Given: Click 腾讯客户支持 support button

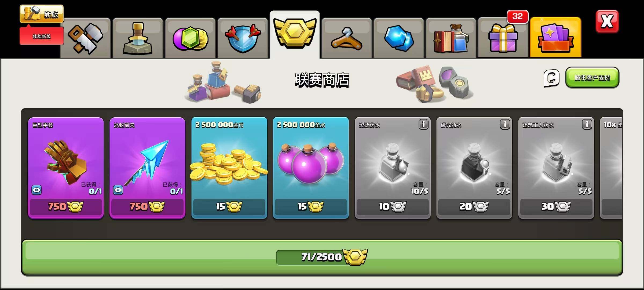Looking at the screenshot, I should tap(592, 78).
